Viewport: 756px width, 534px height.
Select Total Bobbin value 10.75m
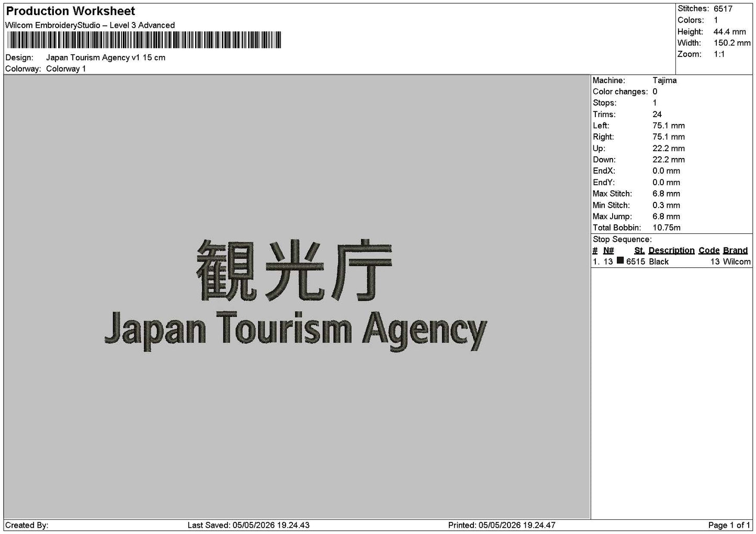667,228
